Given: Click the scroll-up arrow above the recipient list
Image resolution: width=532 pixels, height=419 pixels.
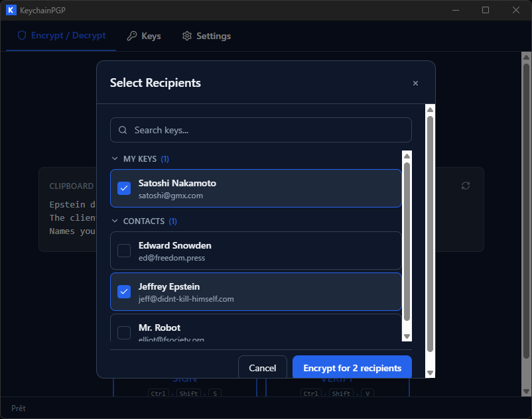Looking at the screenshot, I should click(x=407, y=155).
